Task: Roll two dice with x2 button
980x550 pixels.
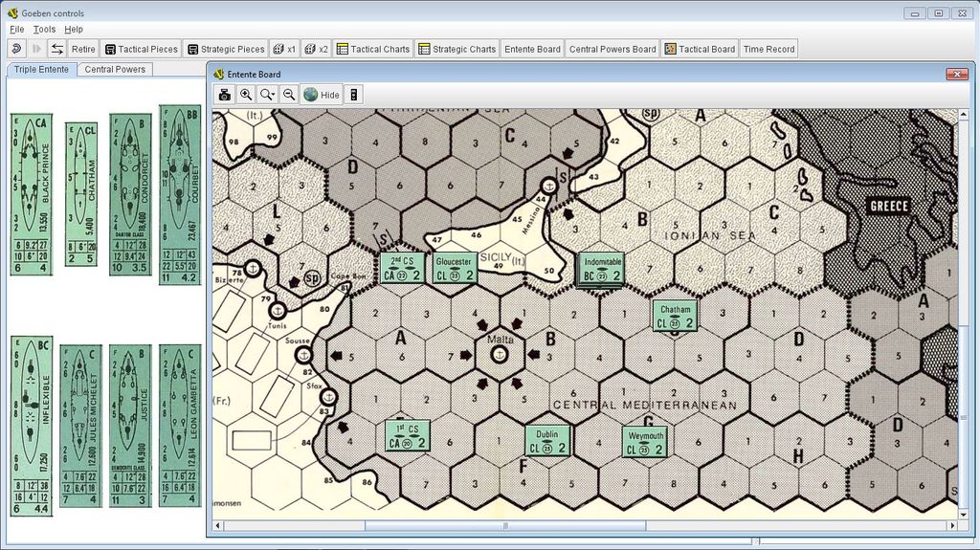Action: click(x=316, y=49)
